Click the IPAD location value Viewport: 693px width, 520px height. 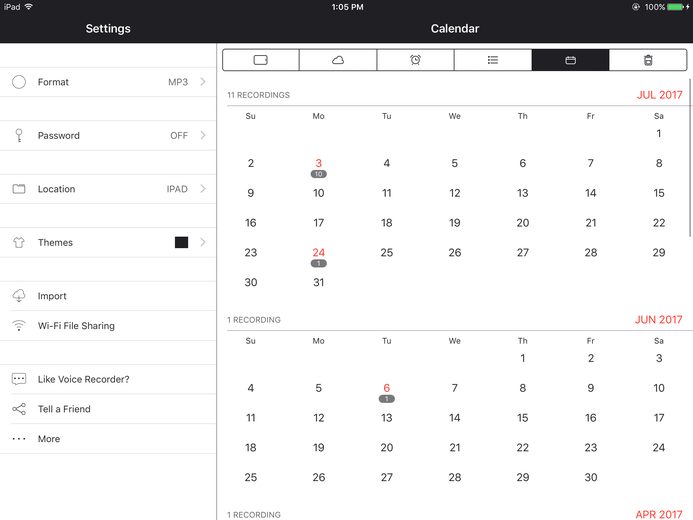(x=177, y=189)
